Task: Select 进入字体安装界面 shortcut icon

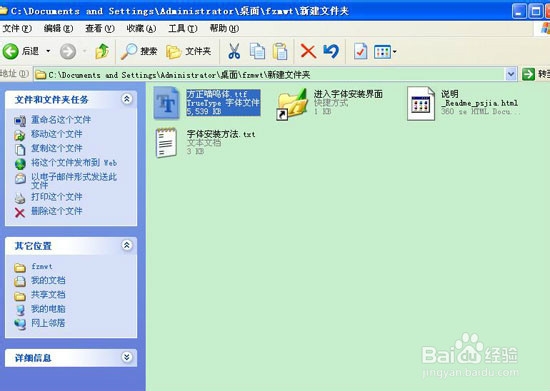Action: tap(291, 104)
